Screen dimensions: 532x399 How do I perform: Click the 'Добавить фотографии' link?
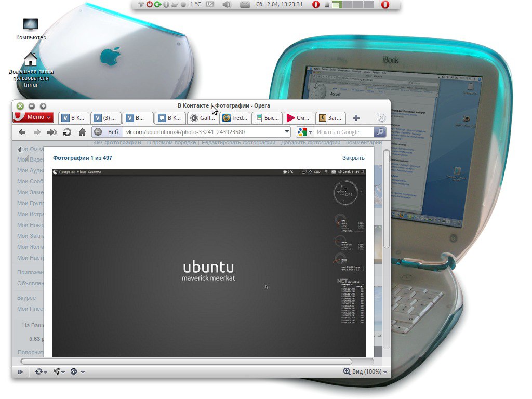coord(311,142)
